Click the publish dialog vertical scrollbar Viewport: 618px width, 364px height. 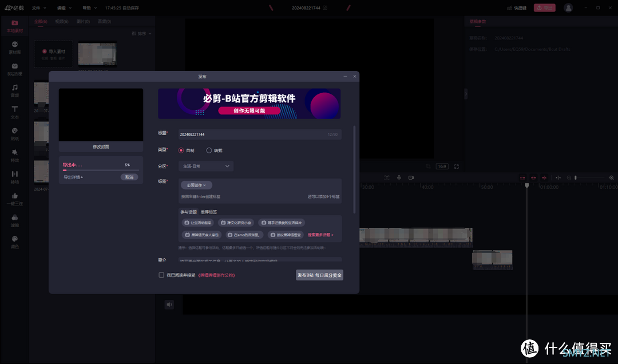click(x=354, y=169)
